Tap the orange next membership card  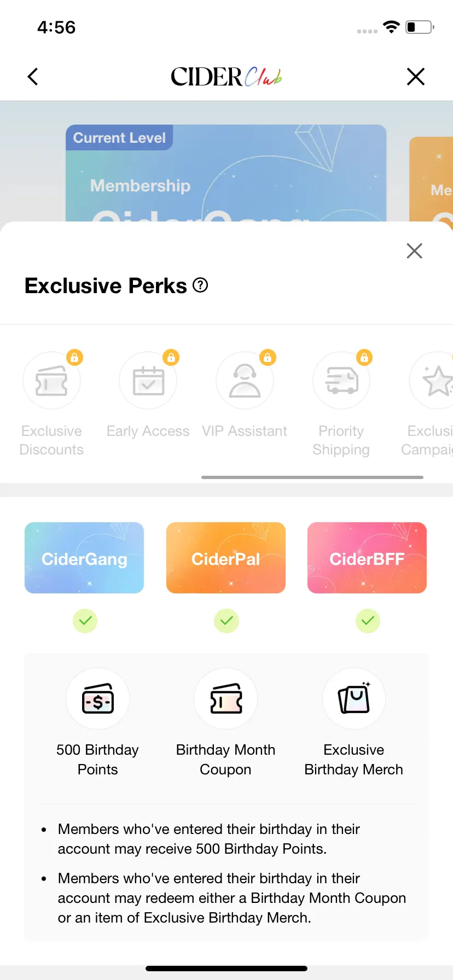431,179
